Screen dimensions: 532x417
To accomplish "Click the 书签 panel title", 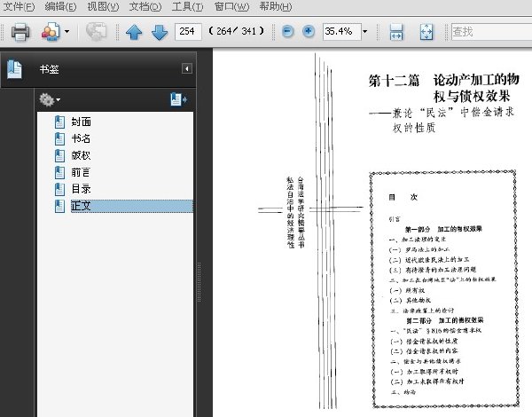I will [49, 69].
